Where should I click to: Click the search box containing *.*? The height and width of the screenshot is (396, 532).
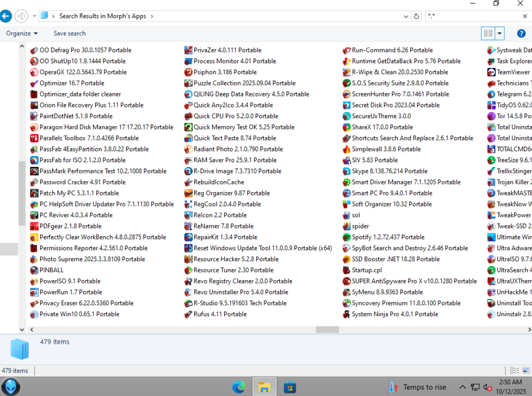[474, 16]
